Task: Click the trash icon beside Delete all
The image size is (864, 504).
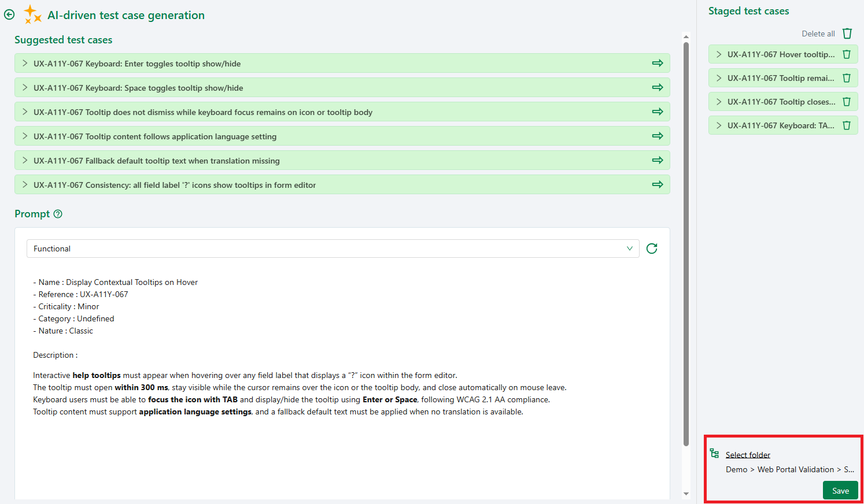Action: click(x=847, y=34)
